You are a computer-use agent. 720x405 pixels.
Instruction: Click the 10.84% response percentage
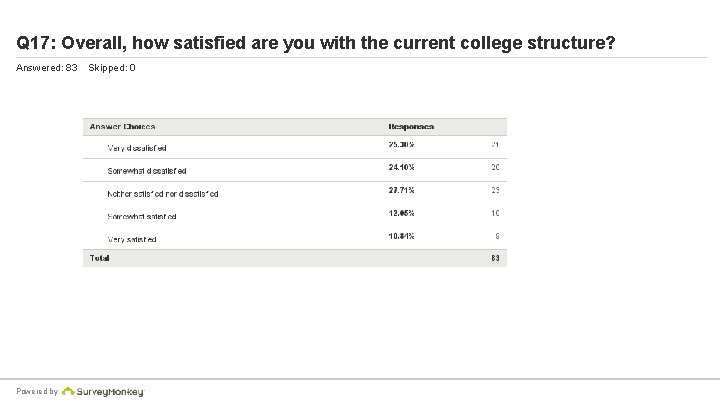coord(402,236)
